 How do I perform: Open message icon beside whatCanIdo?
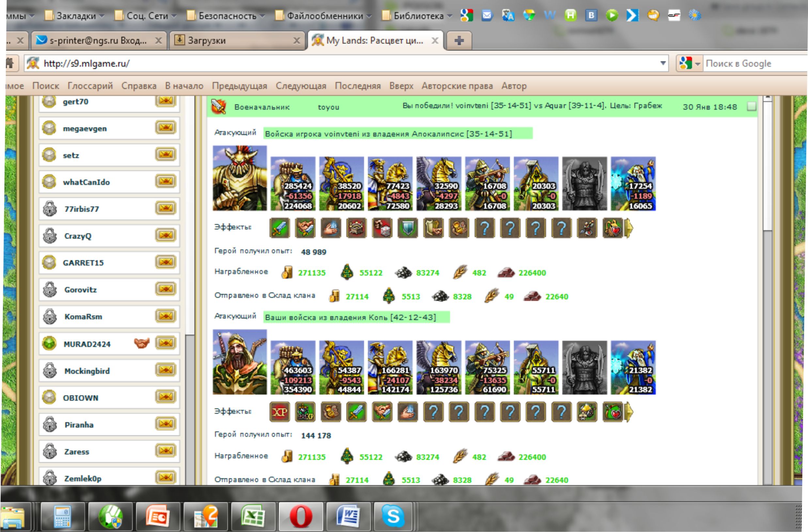[166, 181]
